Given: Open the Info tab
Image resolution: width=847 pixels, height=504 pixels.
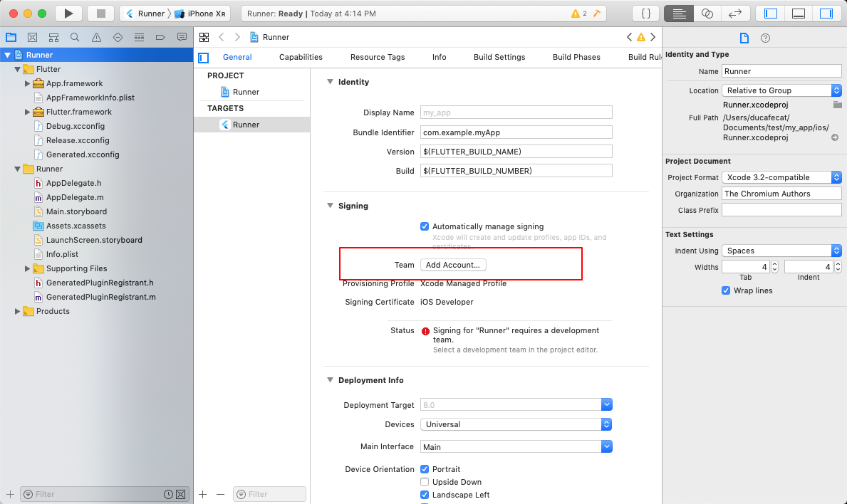Looking at the screenshot, I should (439, 57).
